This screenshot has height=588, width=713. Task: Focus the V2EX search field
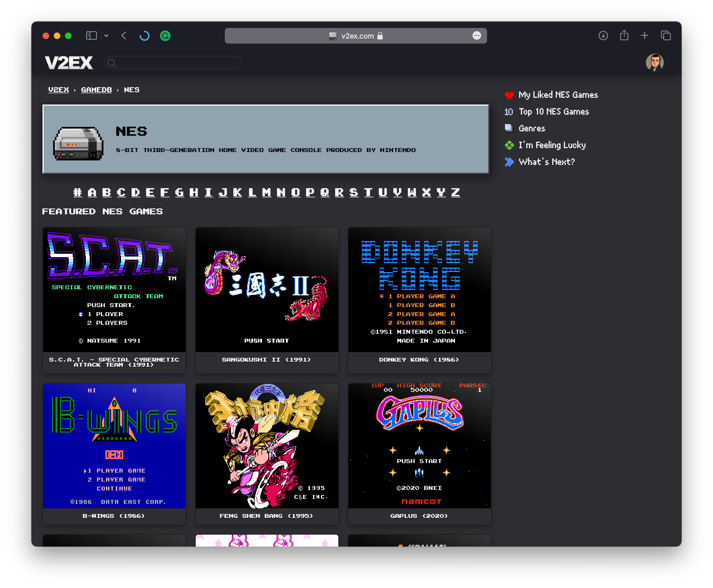tap(173, 63)
